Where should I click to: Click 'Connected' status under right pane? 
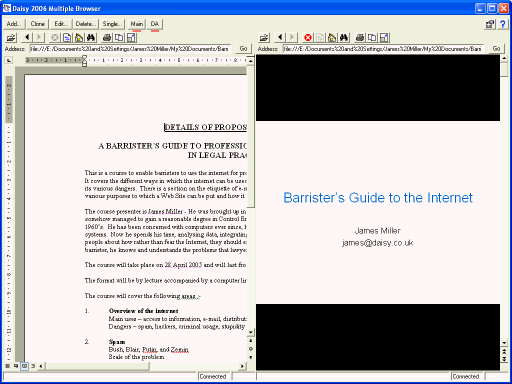point(466,377)
